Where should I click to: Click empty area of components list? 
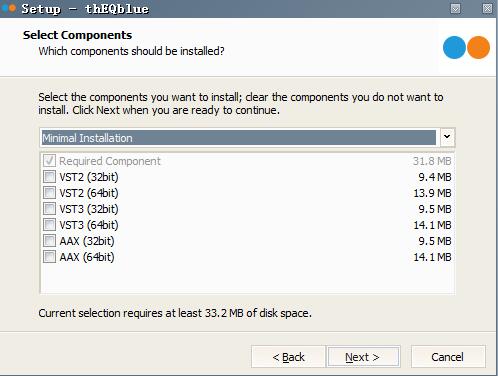pos(247,278)
